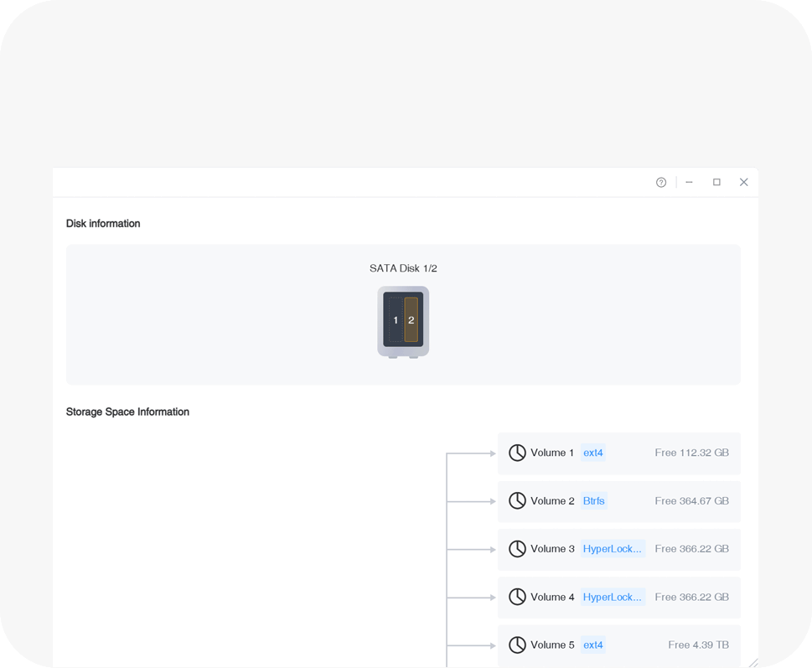Click the "Free 112.32 GB" value
This screenshot has height=668, width=812.
pyautogui.click(x=692, y=453)
